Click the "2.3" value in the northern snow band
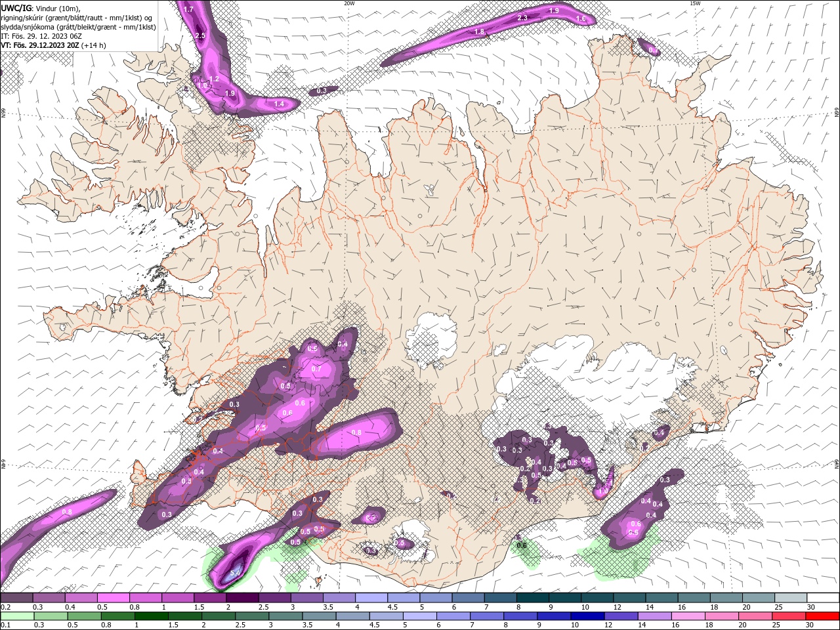 [x=522, y=18]
